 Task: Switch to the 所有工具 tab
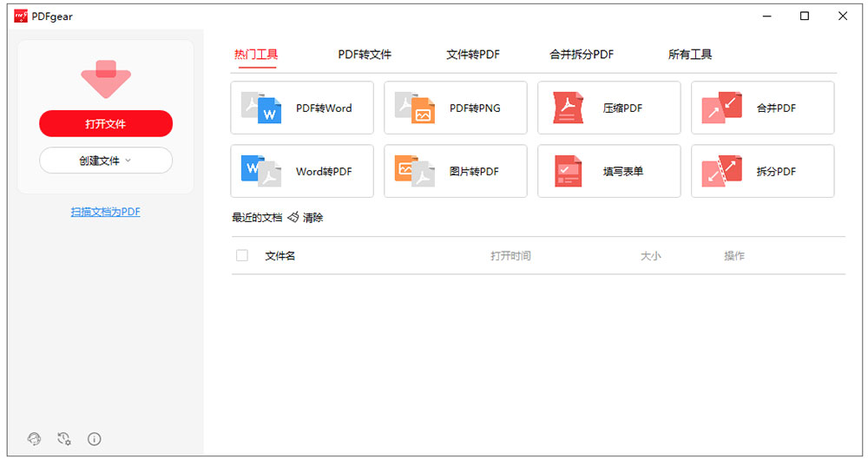coord(690,55)
